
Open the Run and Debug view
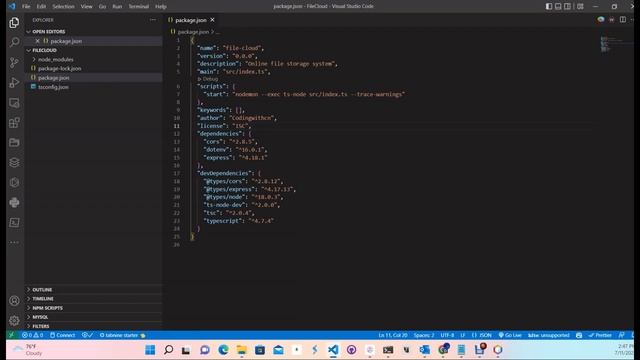[x=14, y=82]
